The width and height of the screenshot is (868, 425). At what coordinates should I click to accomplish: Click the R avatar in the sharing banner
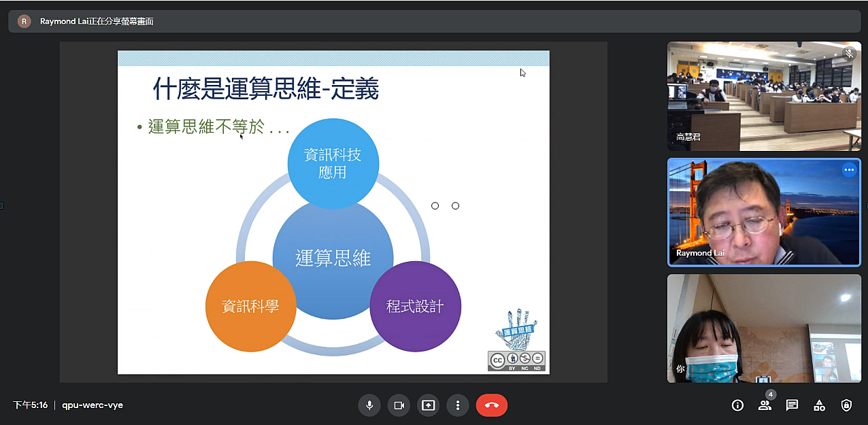(24, 21)
